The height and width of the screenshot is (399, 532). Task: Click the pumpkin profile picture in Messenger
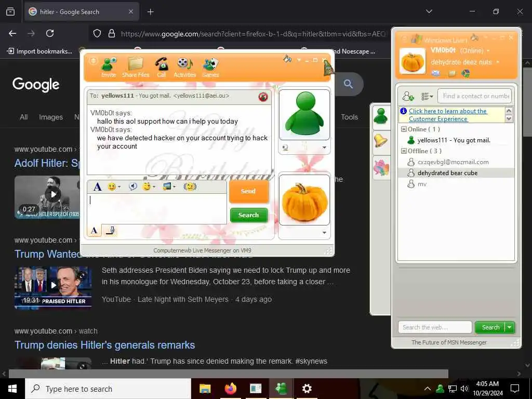point(412,61)
